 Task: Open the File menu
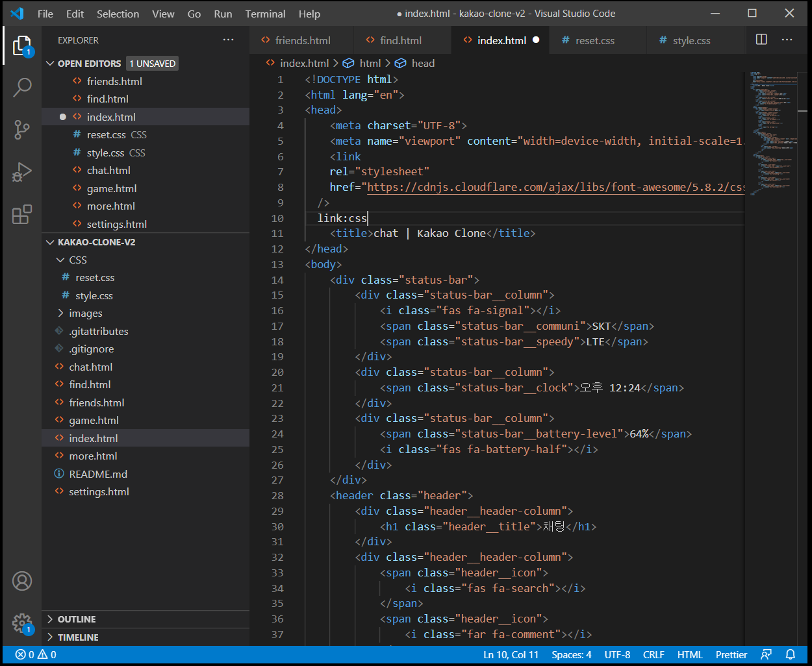coord(45,14)
